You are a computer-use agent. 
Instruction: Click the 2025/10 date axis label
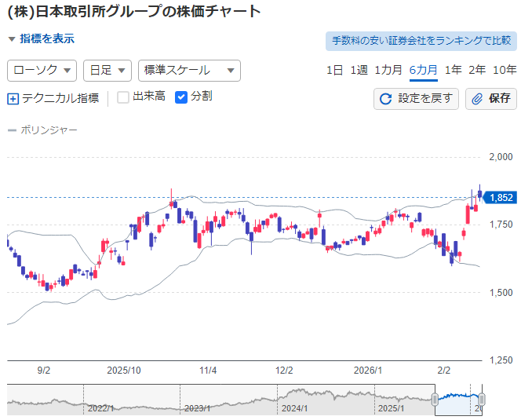tap(124, 371)
